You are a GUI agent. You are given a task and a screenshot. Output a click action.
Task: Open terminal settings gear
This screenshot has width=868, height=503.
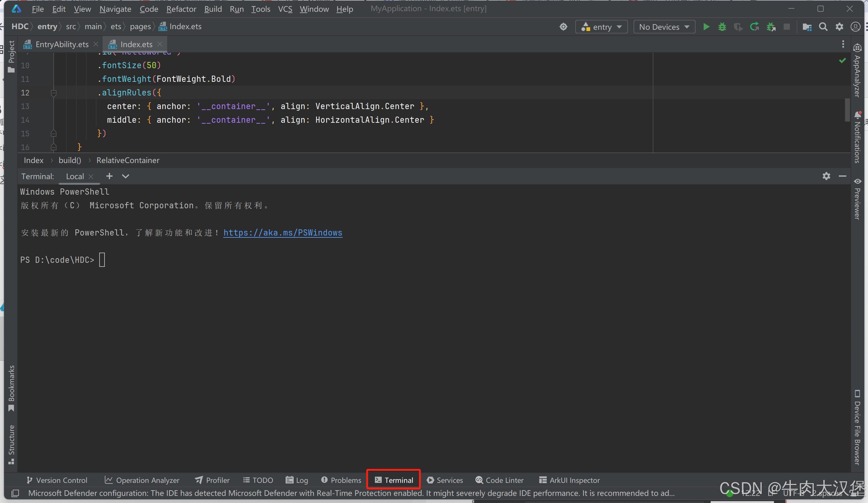tap(826, 176)
